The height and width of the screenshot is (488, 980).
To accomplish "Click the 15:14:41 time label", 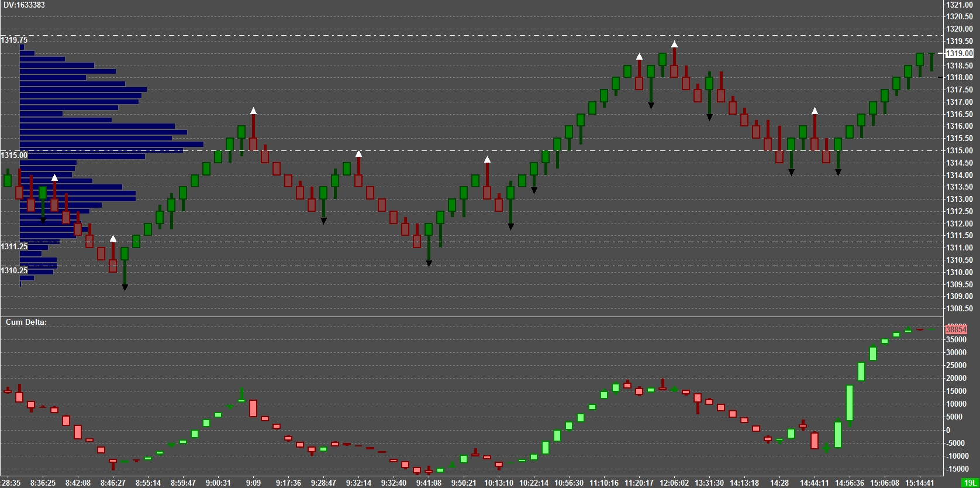I will pyautogui.click(x=920, y=483).
